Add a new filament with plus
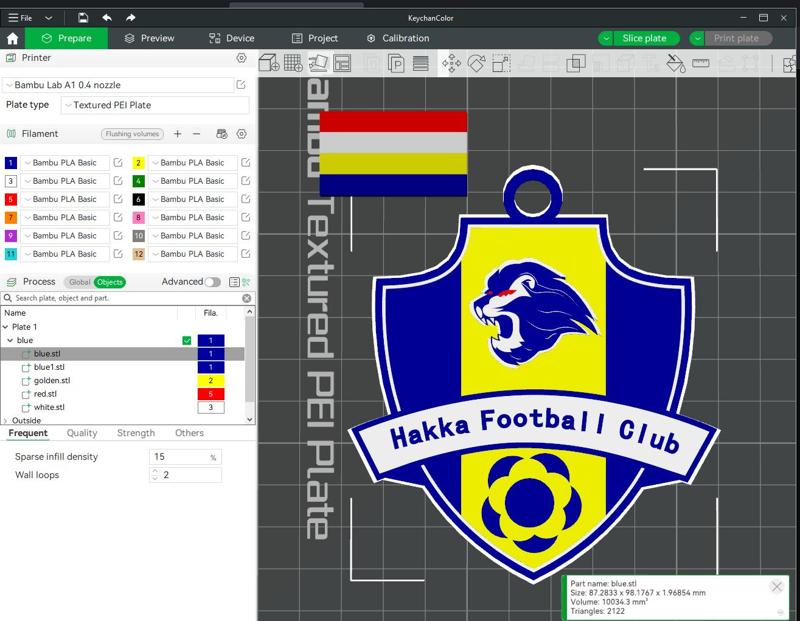This screenshot has width=800, height=621. click(177, 134)
